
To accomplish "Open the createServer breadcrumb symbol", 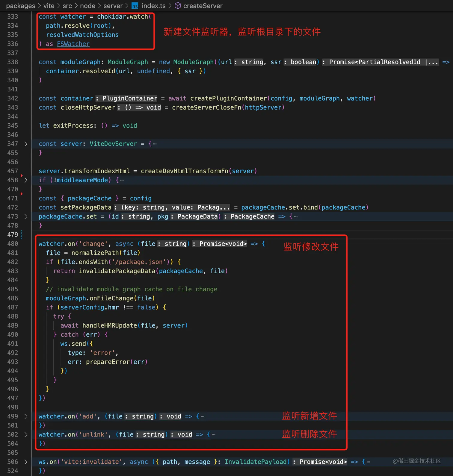I will pyautogui.click(x=203, y=6).
